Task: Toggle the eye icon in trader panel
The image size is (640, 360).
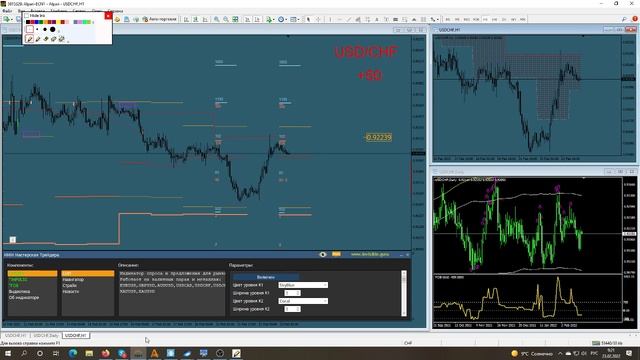Action: [x=323, y=254]
